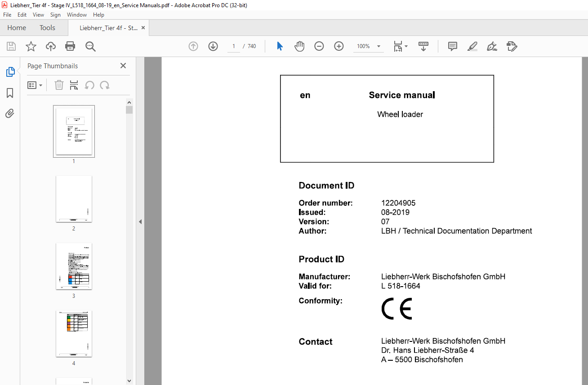The image size is (588, 385).
Task: Close the Liebherr_Tier 4f document tab
Action: click(143, 28)
